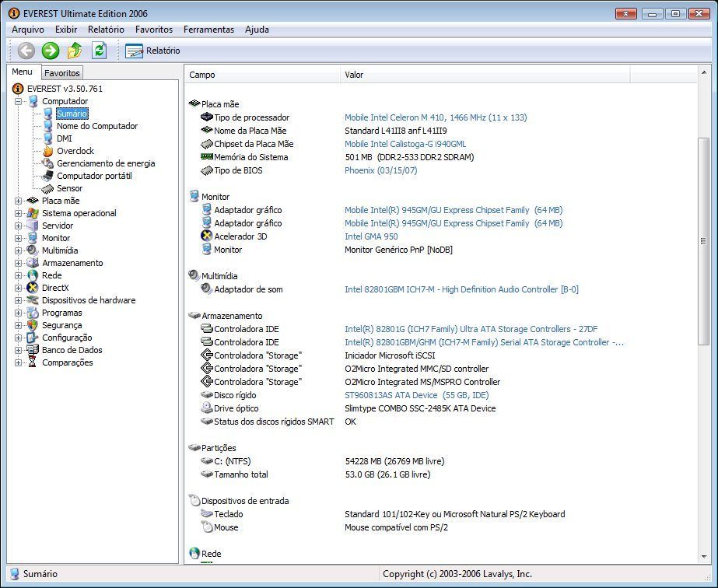Open the Phoenix (03/15/07) BIOS link
The height and width of the screenshot is (588, 718).
click(380, 170)
